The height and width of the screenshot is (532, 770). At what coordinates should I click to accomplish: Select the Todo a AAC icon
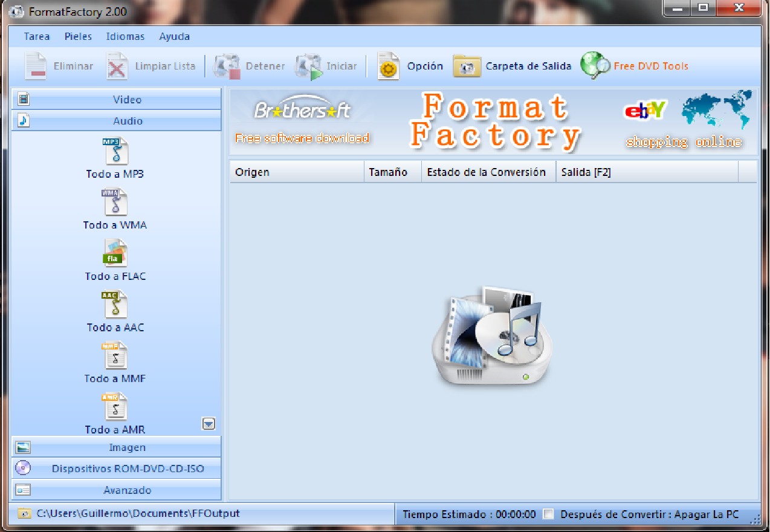pyautogui.click(x=115, y=305)
